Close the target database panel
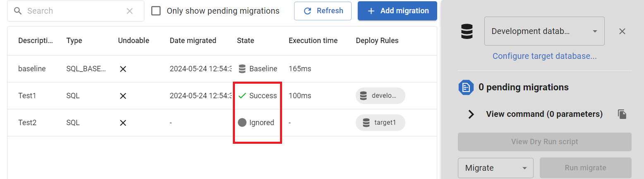The image size is (644, 179). pos(622,31)
